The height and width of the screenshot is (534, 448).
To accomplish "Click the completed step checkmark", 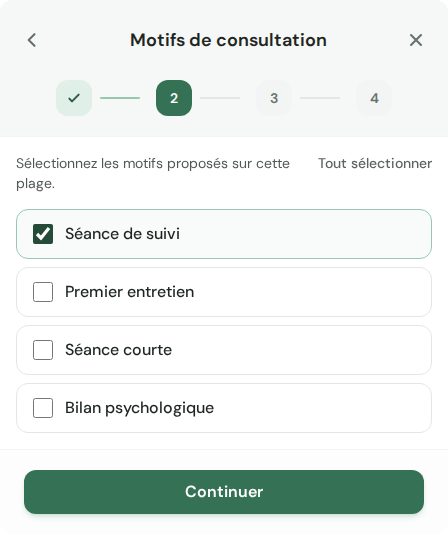I will 74,98.
